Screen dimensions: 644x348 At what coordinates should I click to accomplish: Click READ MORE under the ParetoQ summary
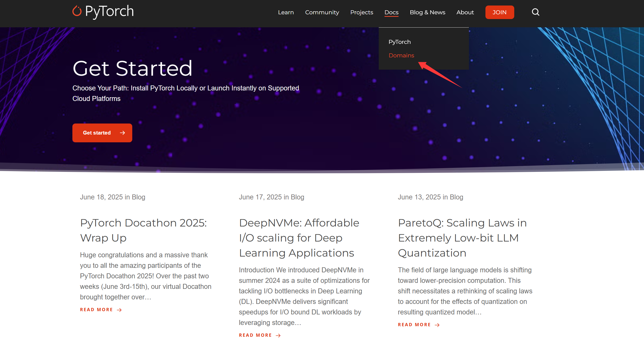tap(414, 325)
